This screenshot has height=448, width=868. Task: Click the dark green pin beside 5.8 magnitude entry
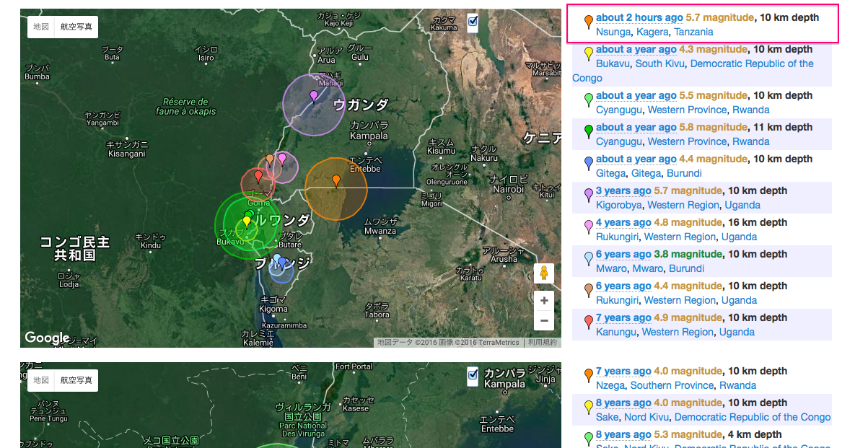[589, 131]
